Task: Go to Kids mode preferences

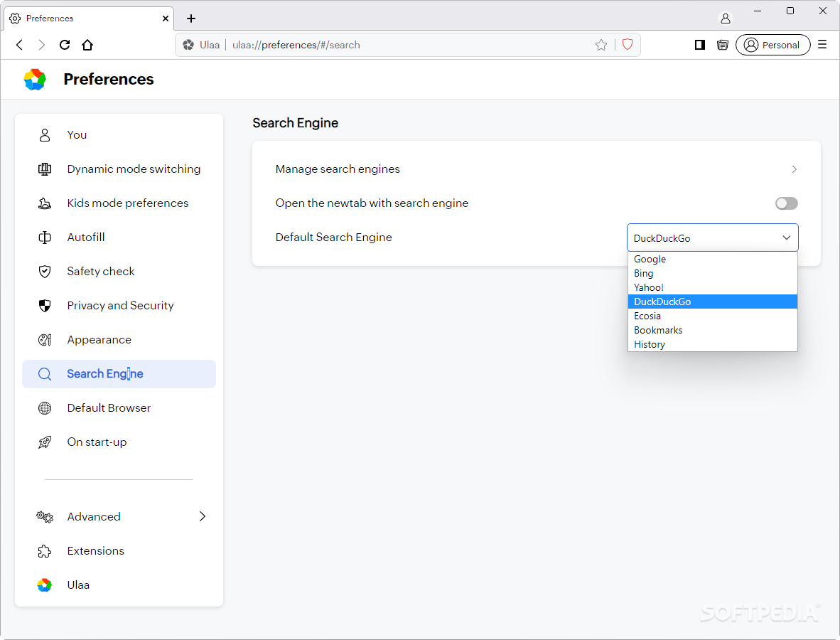Action: [x=119, y=203]
